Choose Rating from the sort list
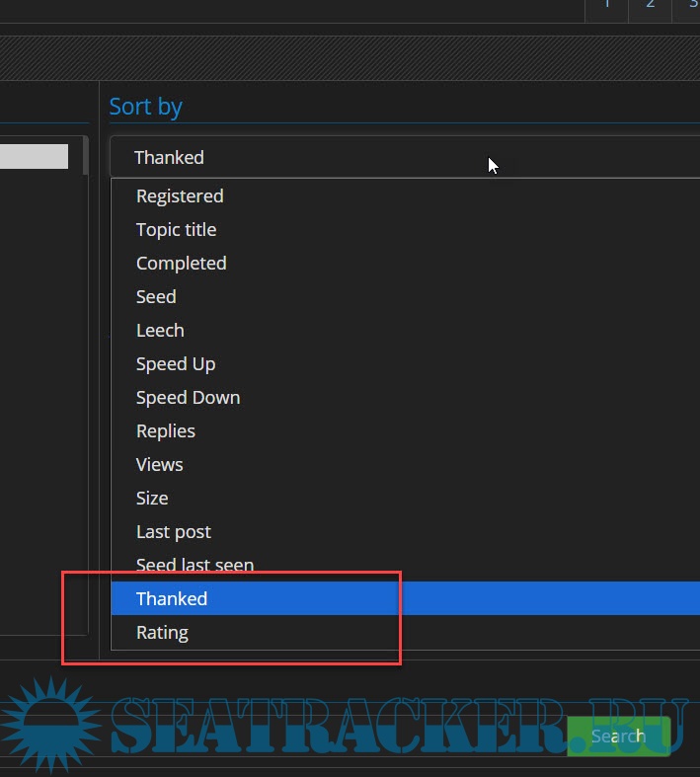The width and height of the screenshot is (700, 777). 162,633
